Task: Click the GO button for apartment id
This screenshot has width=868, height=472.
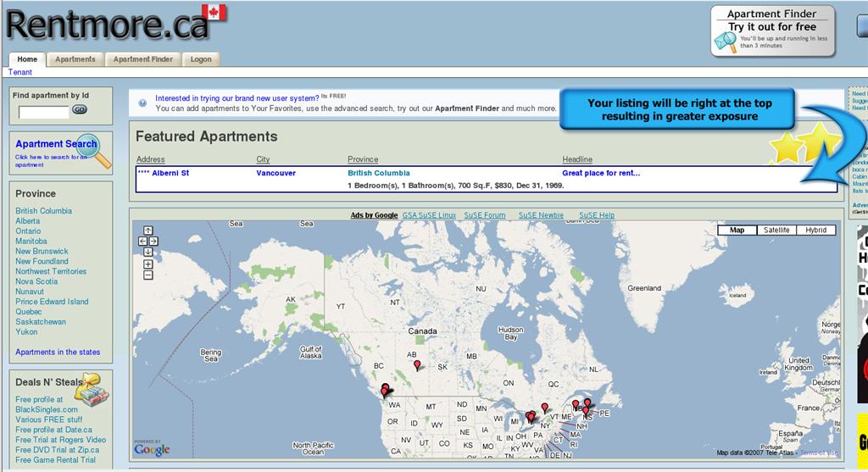Action: [80, 109]
